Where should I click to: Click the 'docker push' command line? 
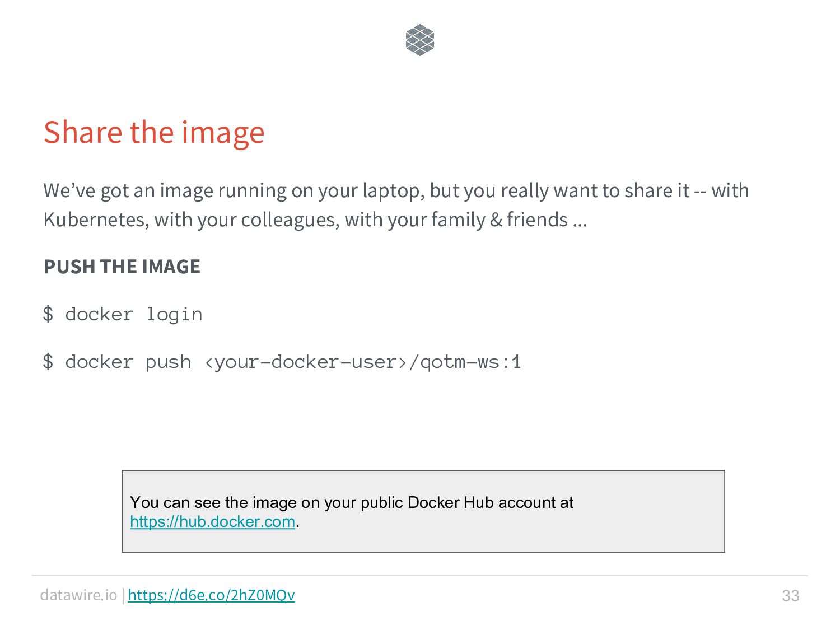(282, 362)
